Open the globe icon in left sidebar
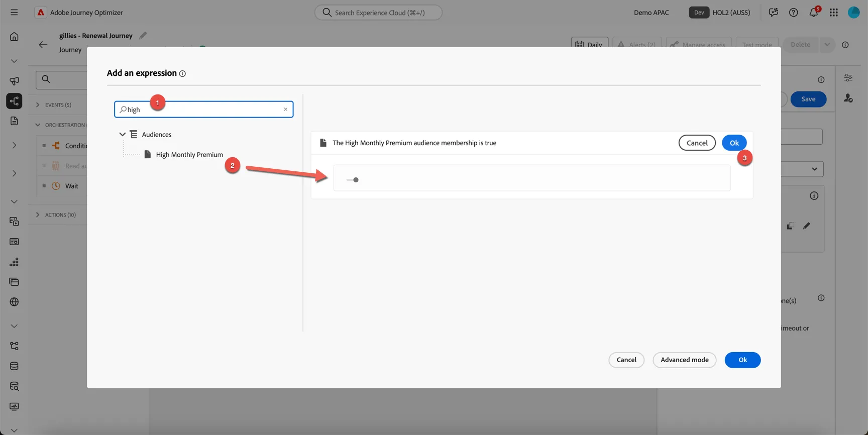The height and width of the screenshot is (435, 868). [14, 302]
